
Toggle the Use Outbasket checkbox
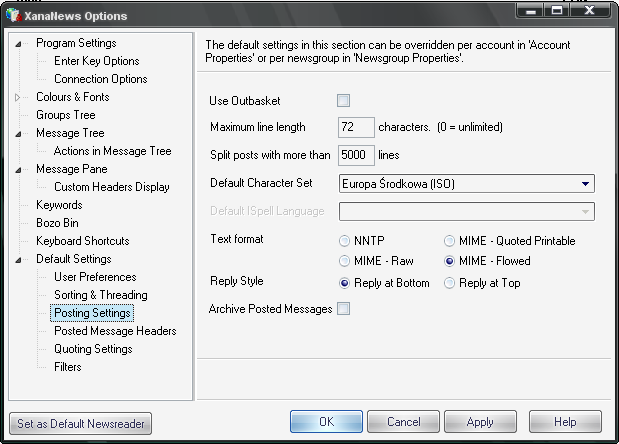coord(343,101)
